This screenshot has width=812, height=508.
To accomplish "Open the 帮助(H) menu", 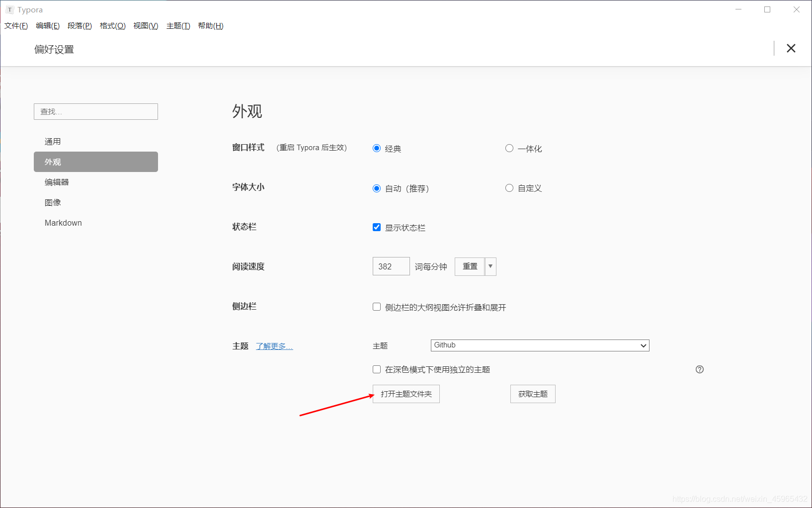I will click(211, 26).
